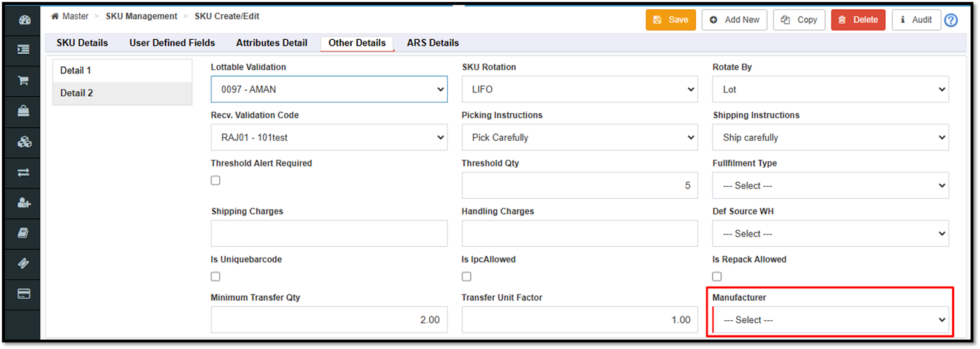
Task: Open the dashboard gauge icon in sidebar
Action: point(24,20)
